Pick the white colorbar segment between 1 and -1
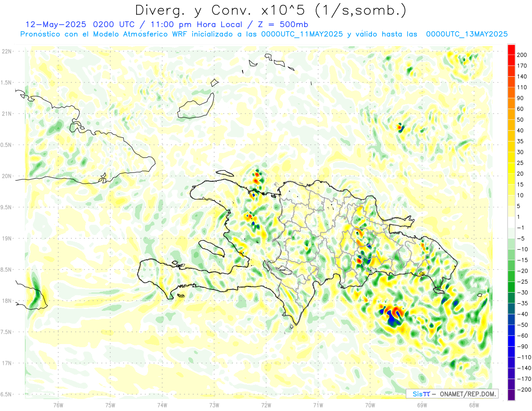 coord(511,222)
